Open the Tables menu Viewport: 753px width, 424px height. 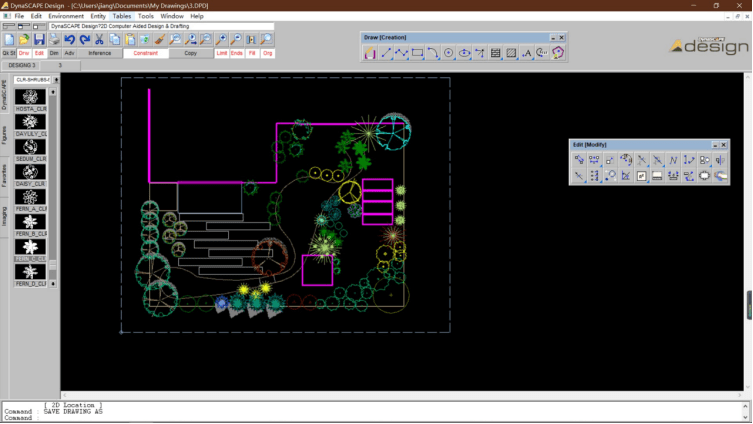click(x=121, y=16)
